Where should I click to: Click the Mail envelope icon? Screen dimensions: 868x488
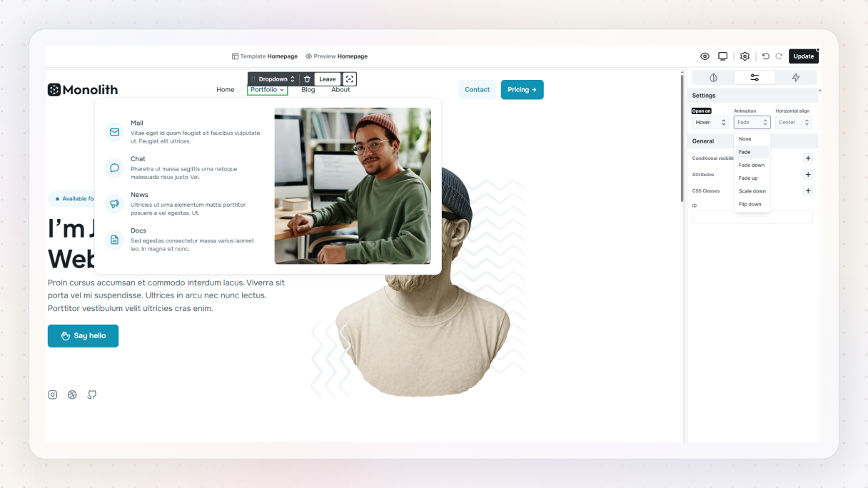click(x=114, y=132)
